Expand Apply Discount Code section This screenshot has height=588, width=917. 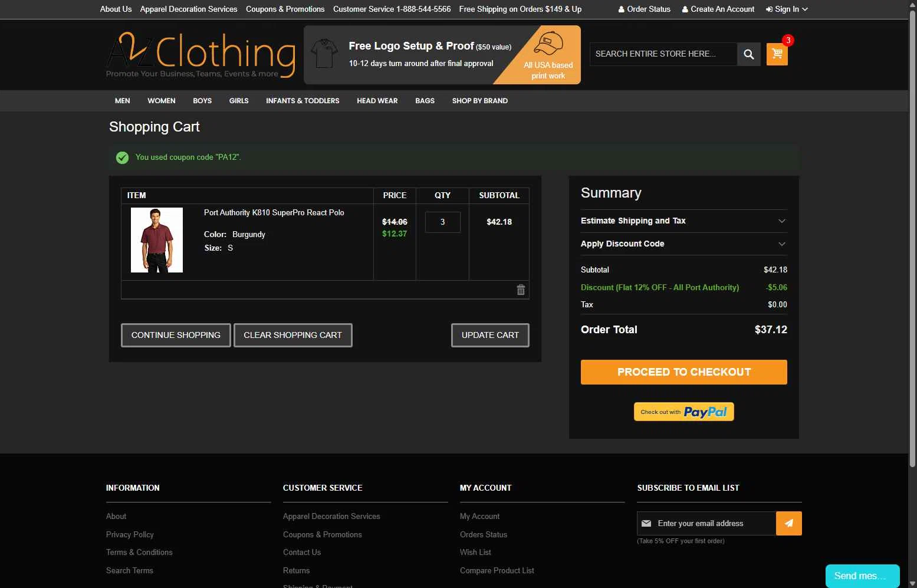tap(684, 244)
